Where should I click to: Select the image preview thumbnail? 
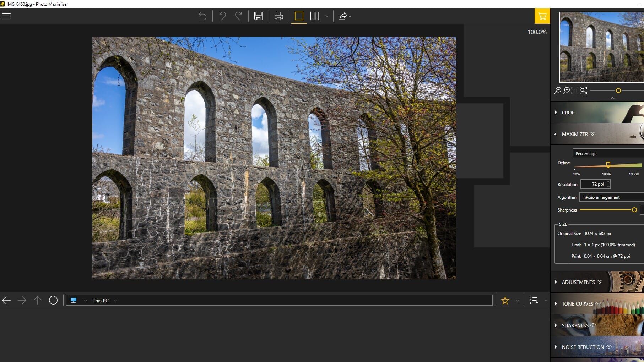coord(601,46)
